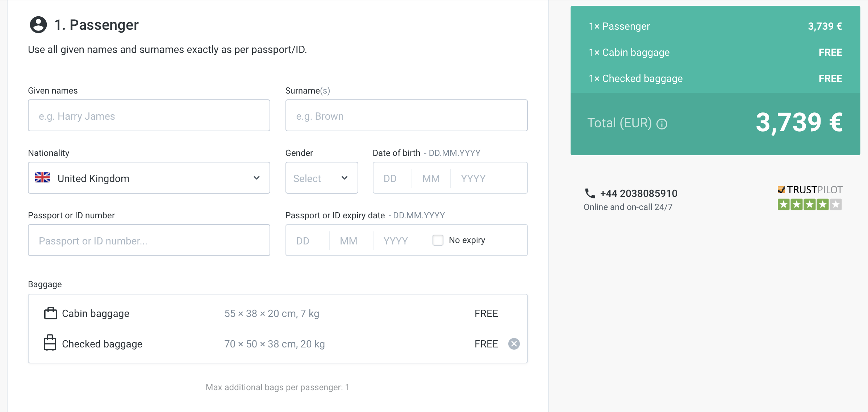The height and width of the screenshot is (412, 868).
Task: Click expiry date MM field
Action: [x=350, y=241]
